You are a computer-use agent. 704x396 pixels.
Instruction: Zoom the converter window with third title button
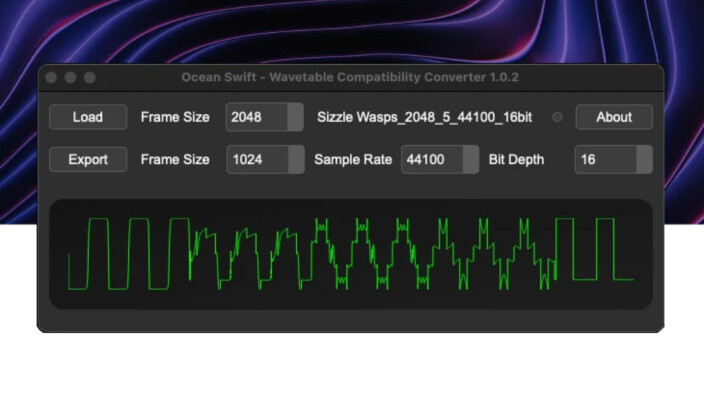pos(90,78)
